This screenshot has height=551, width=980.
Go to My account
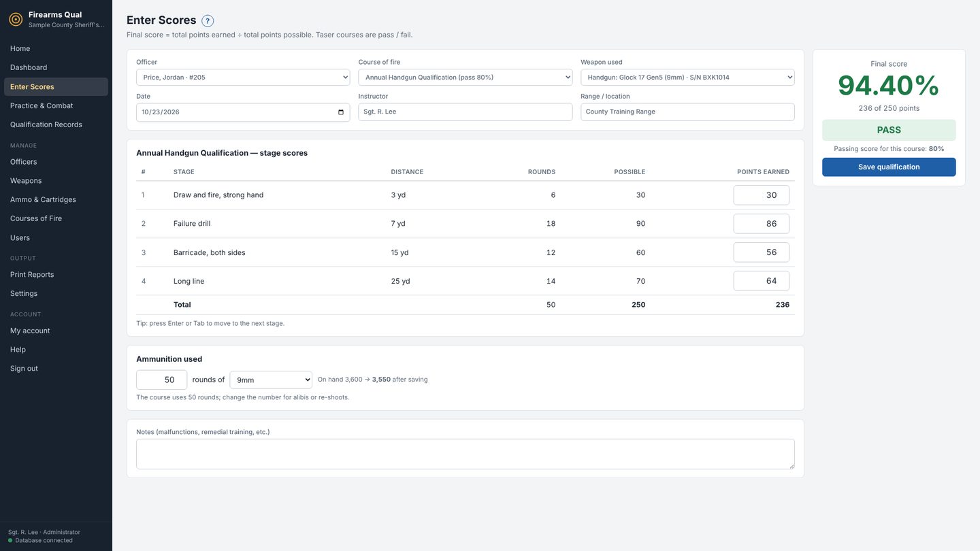pyautogui.click(x=56, y=331)
